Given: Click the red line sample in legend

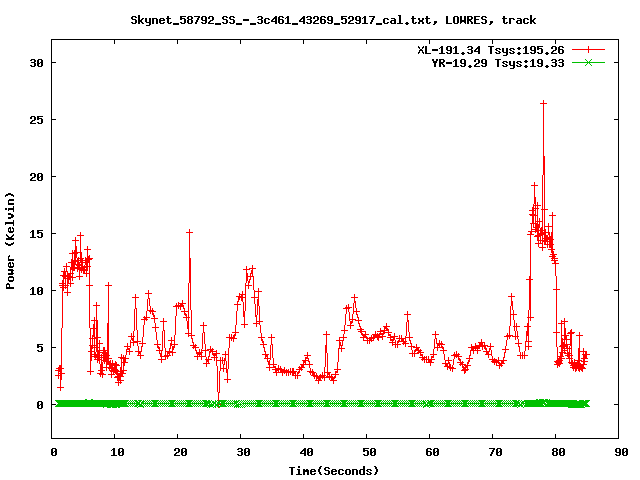Looking at the screenshot, I should click(x=588, y=50).
